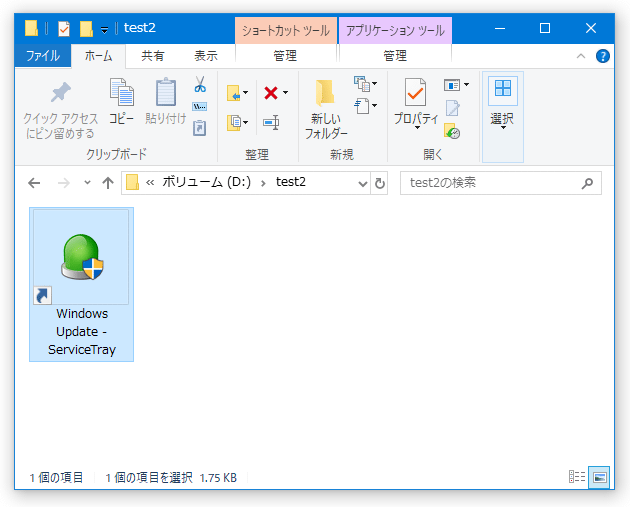This screenshot has width=630, height=507.
Task: Click folder icon at title bar left
Action: click(31, 28)
